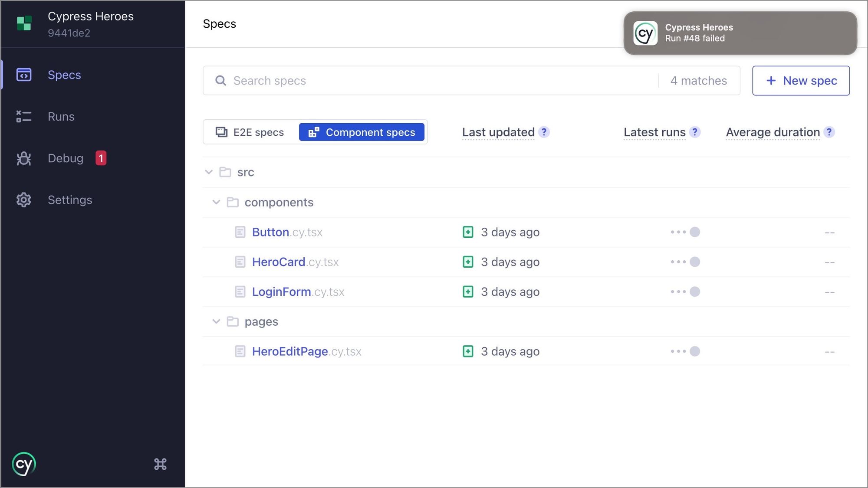Collapse the src folder
868x488 pixels.
tap(209, 172)
